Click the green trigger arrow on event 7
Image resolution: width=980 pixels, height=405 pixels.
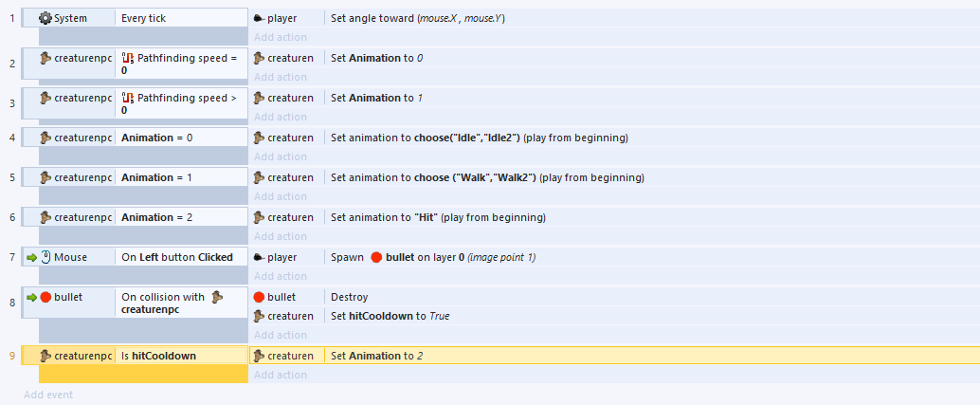click(x=31, y=257)
